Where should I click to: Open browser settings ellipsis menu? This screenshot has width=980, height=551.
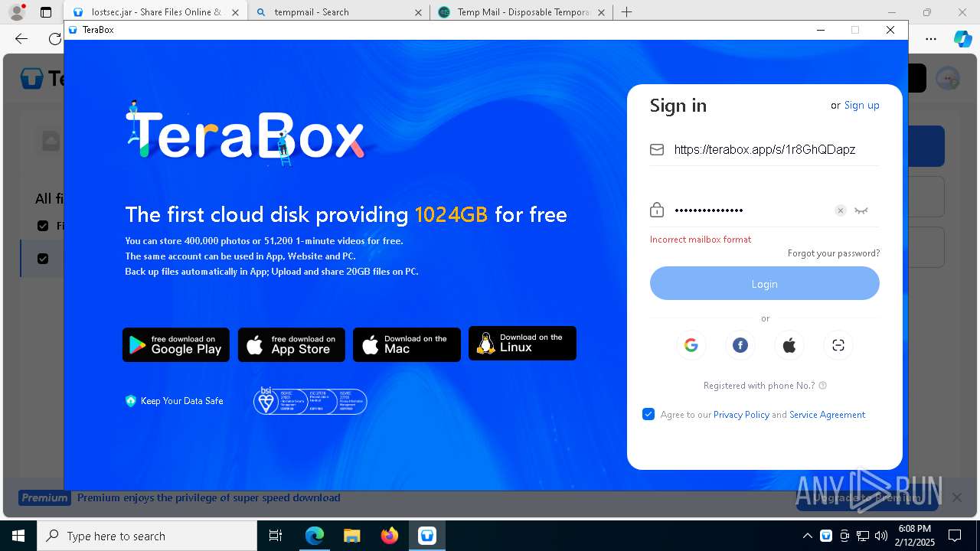[931, 38]
